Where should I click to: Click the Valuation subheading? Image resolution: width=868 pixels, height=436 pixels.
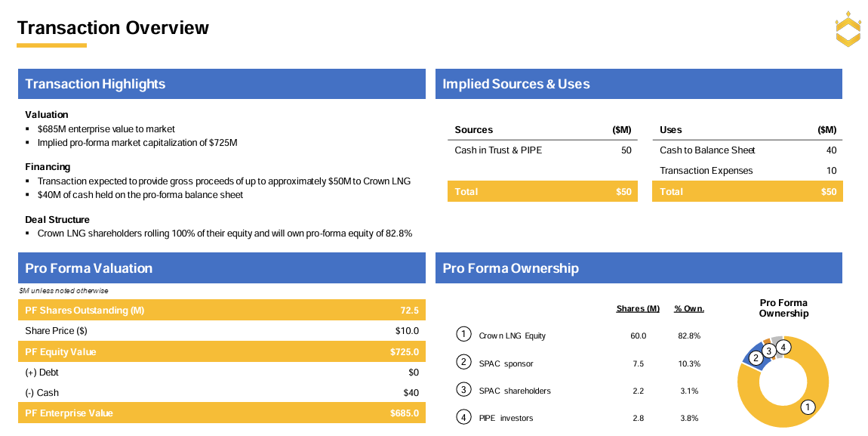[x=47, y=115]
